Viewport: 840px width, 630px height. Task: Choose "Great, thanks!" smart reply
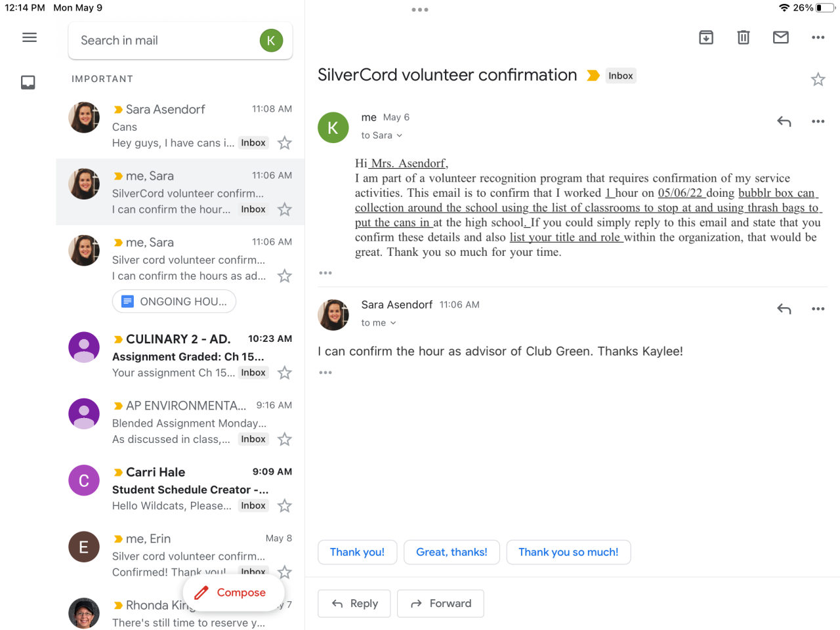coord(451,552)
